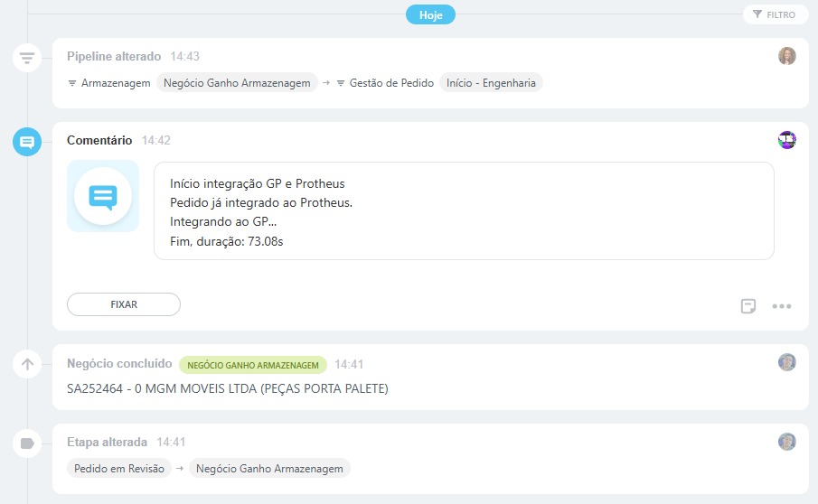
Task: Open user avatar on Negócio concluído entry
Action: [787, 362]
